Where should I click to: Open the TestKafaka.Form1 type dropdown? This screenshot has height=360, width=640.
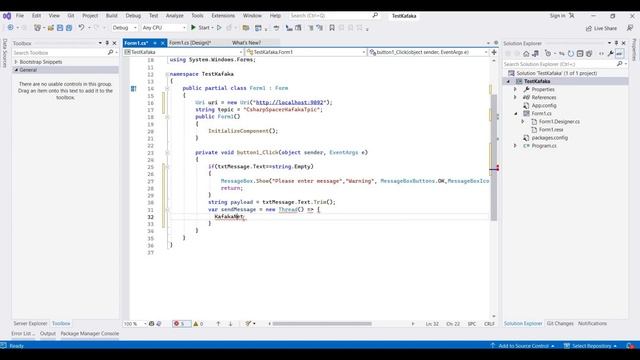click(306, 52)
